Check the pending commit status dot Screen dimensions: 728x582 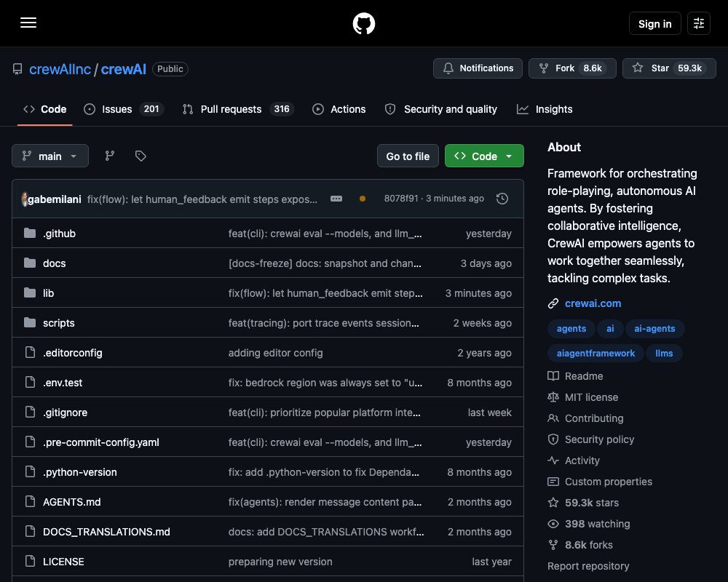click(x=362, y=199)
